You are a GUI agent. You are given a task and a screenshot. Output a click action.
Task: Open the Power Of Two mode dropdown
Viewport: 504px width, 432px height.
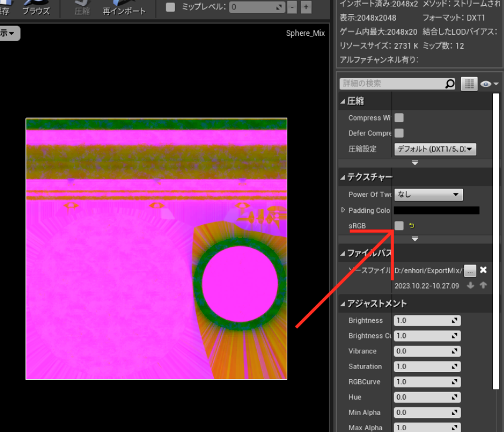(428, 195)
